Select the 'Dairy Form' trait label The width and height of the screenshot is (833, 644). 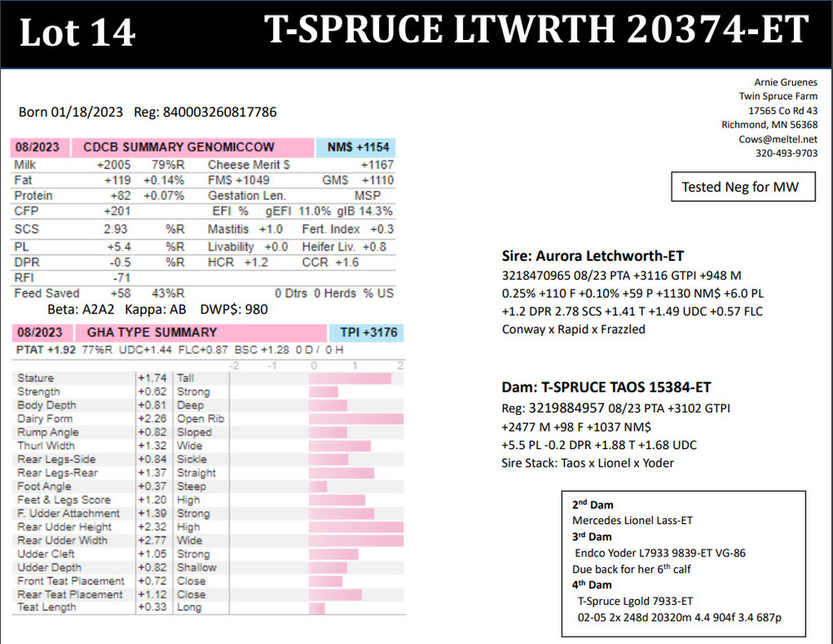pos(45,419)
